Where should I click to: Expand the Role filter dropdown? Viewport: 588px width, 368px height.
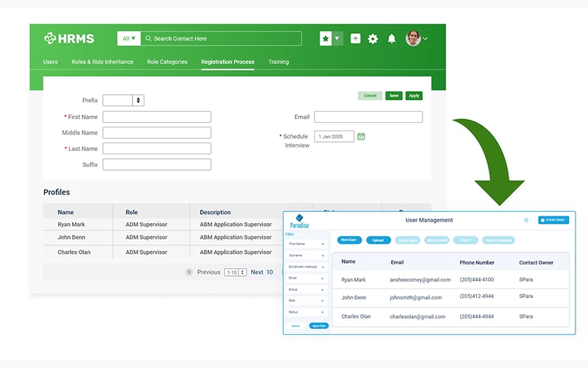tap(306, 301)
